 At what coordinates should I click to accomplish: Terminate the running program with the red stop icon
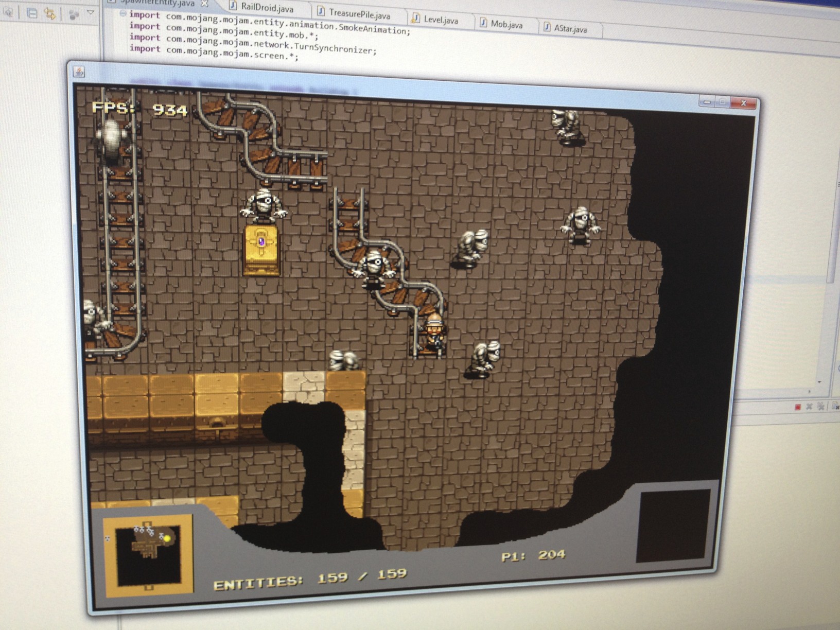[798, 407]
